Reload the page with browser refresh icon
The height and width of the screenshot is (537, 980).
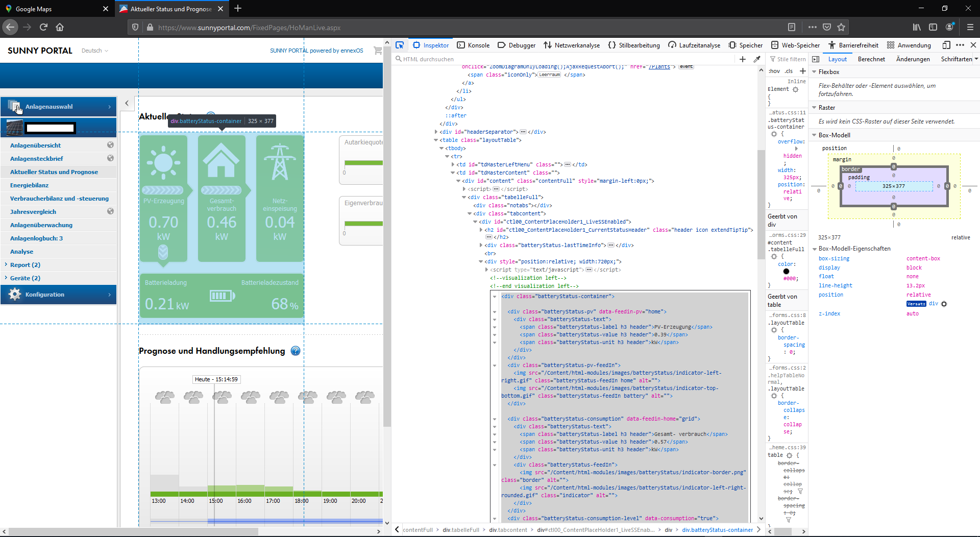click(43, 27)
